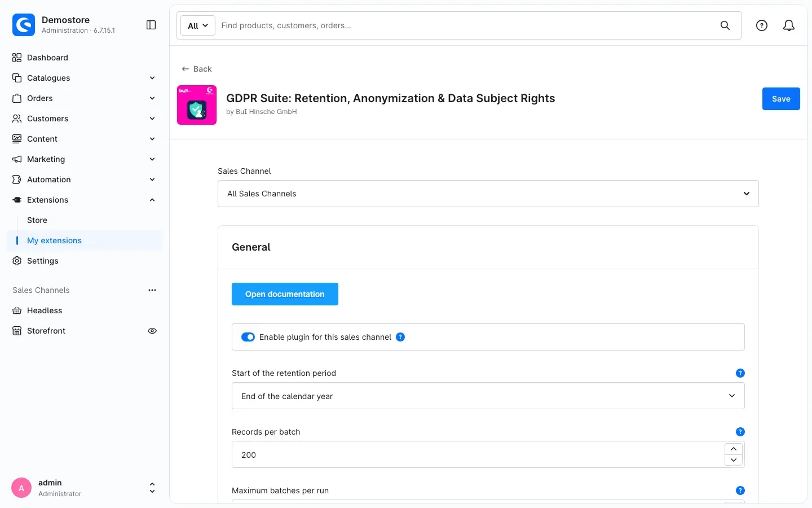
Task: Show help for Enable plugin option
Action: click(x=400, y=337)
